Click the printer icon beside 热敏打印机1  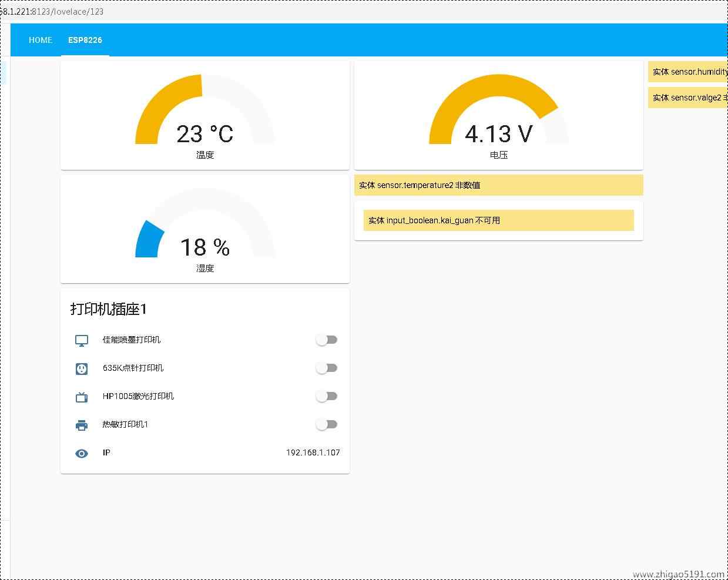(82, 425)
